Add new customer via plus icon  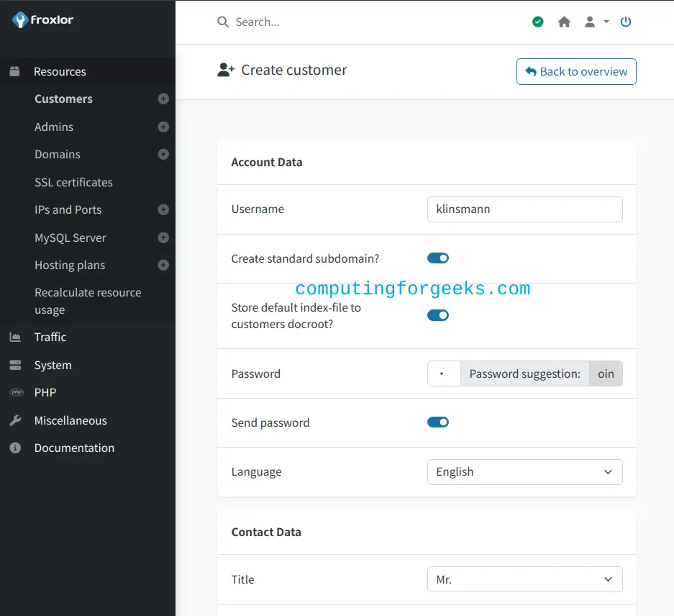point(163,99)
